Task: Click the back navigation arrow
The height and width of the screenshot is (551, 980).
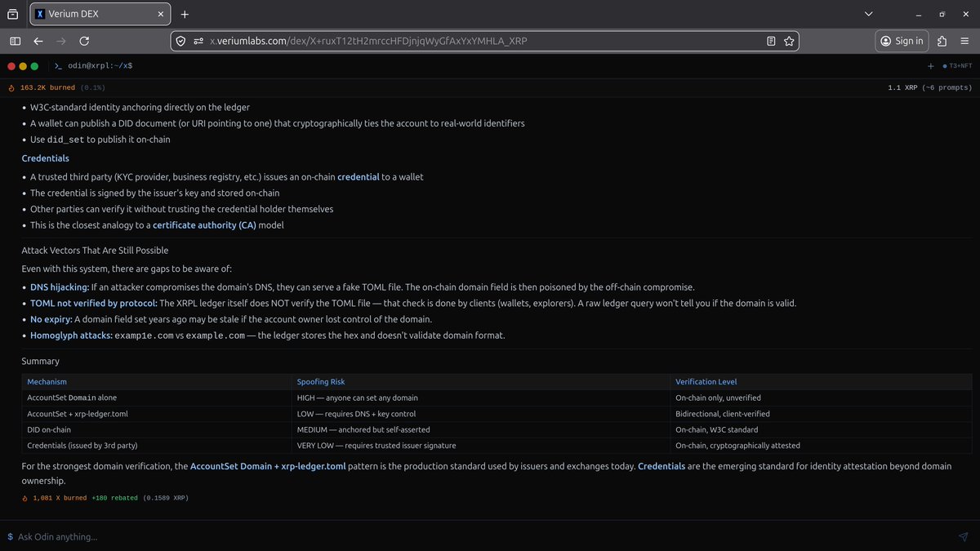Action: pos(38,40)
